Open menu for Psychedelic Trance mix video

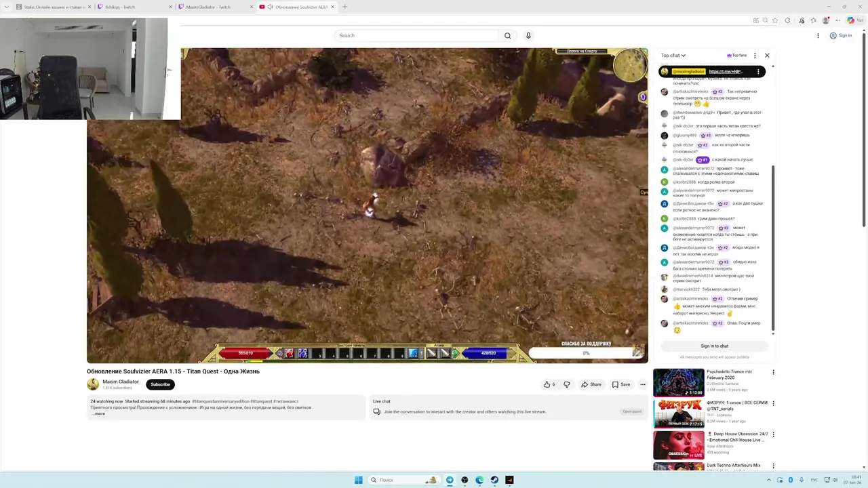pyautogui.click(x=773, y=372)
